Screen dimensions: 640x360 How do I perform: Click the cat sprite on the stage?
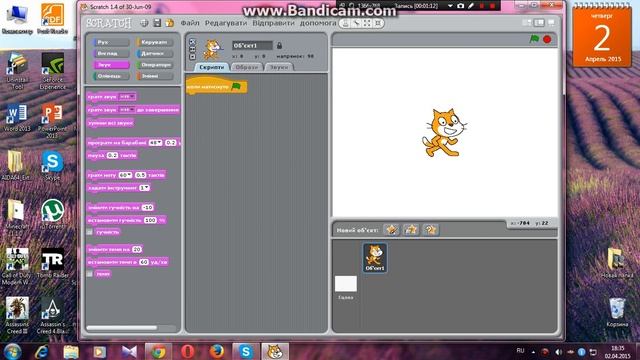444,133
